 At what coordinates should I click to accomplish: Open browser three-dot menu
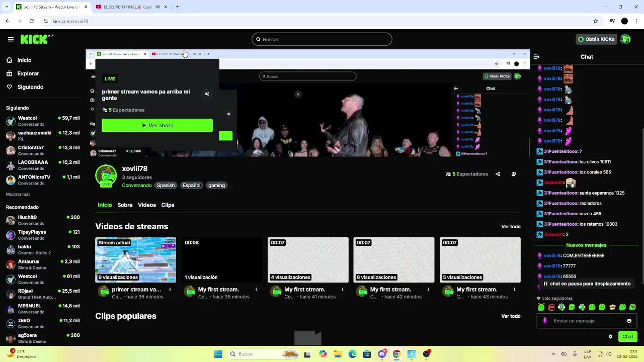(637, 21)
